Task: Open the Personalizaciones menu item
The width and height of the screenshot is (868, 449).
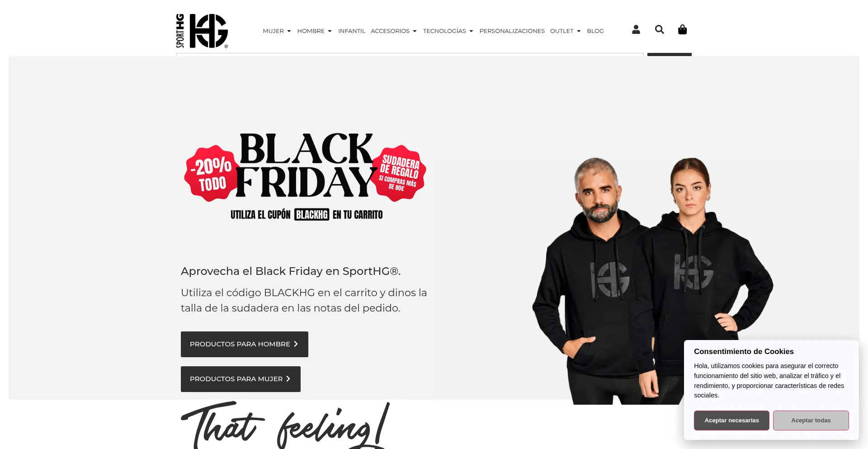Action: 512,31
